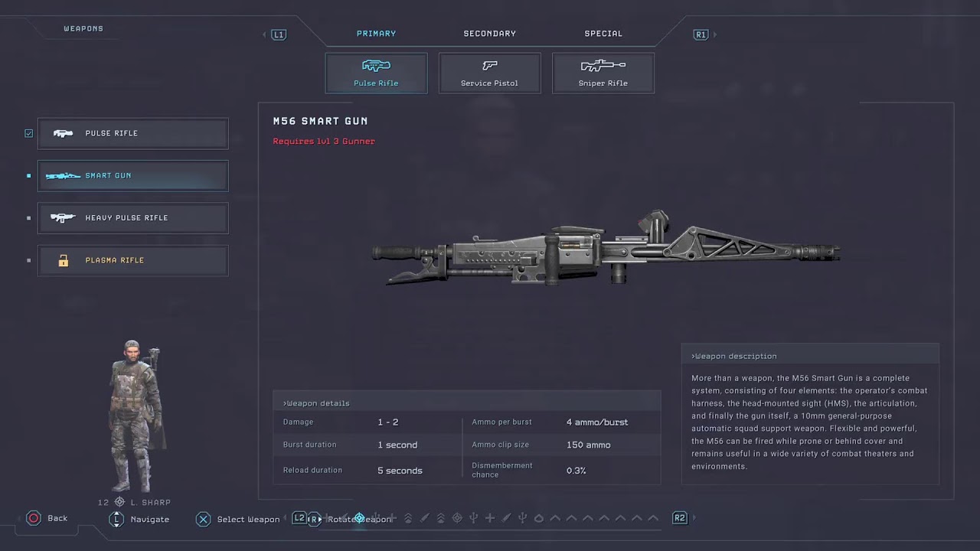Select the highlighted cyan crosshair class icon
This screenshot has width=980, height=551.
359,518
